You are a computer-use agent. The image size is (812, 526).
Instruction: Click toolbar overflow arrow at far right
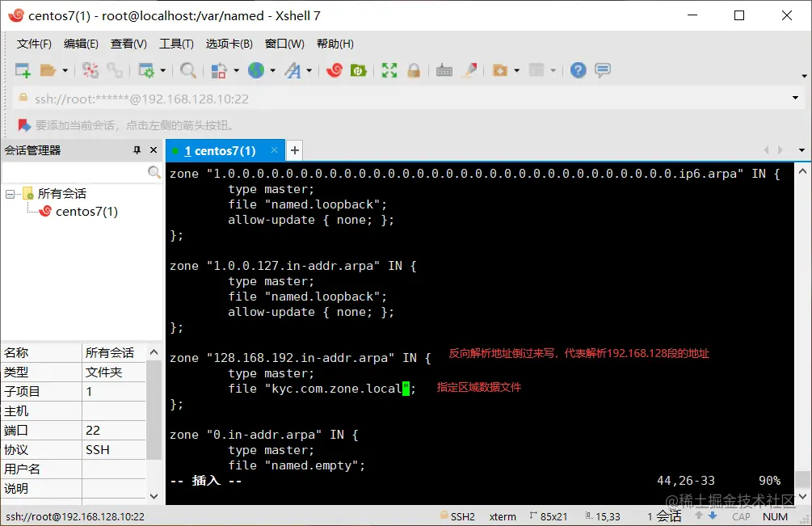coord(804,76)
